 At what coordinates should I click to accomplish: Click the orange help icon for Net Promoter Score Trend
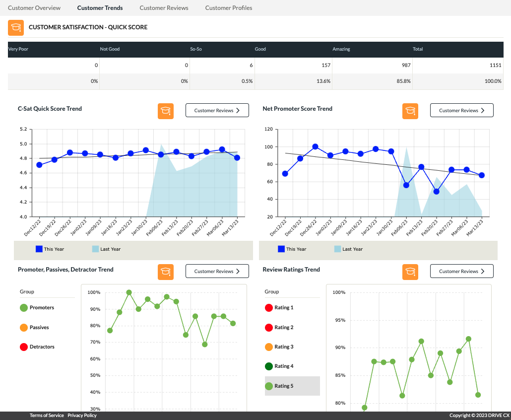coord(410,111)
